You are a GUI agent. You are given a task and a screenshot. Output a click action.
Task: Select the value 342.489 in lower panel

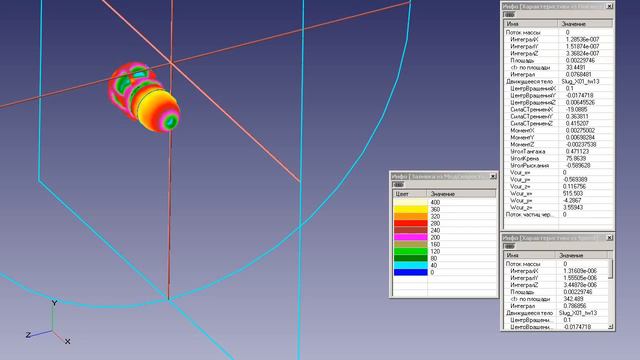pyautogui.click(x=573, y=299)
